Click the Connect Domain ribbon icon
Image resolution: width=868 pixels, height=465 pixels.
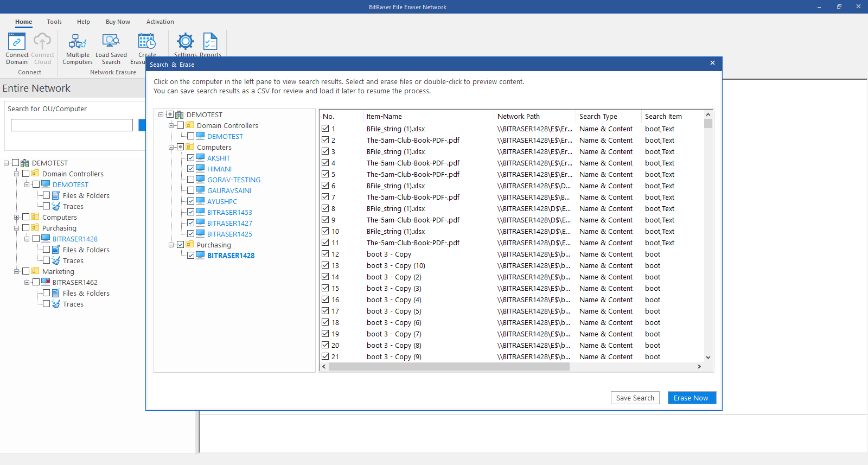coord(17,42)
